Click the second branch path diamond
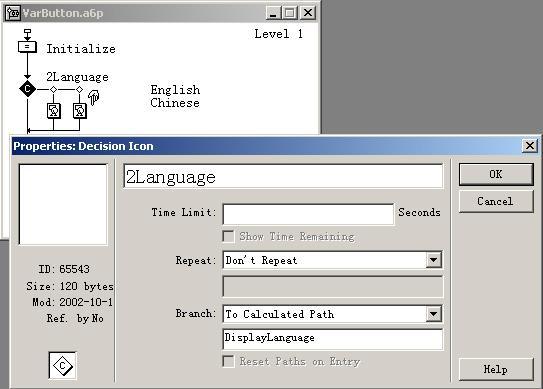The width and height of the screenshot is (543, 389). (79, 89)
